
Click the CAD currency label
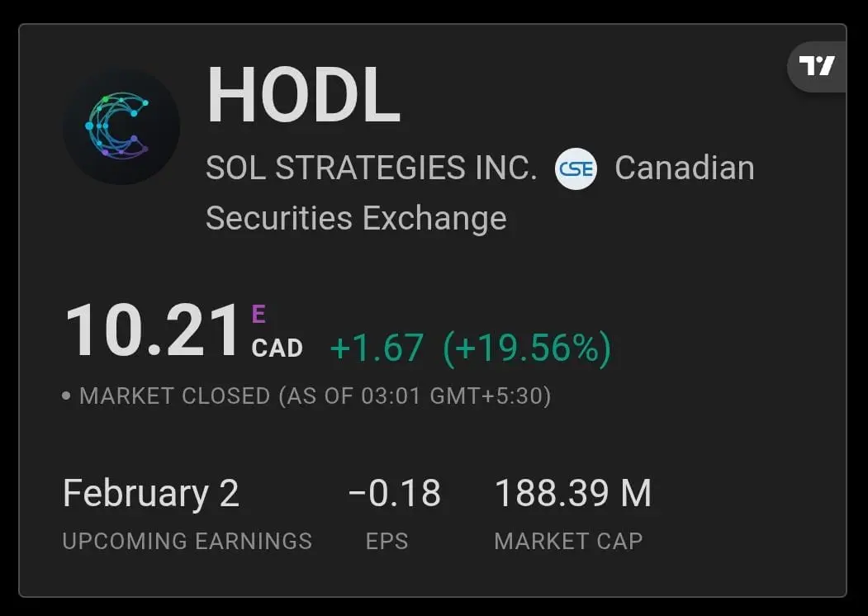(x=277, y=348)
